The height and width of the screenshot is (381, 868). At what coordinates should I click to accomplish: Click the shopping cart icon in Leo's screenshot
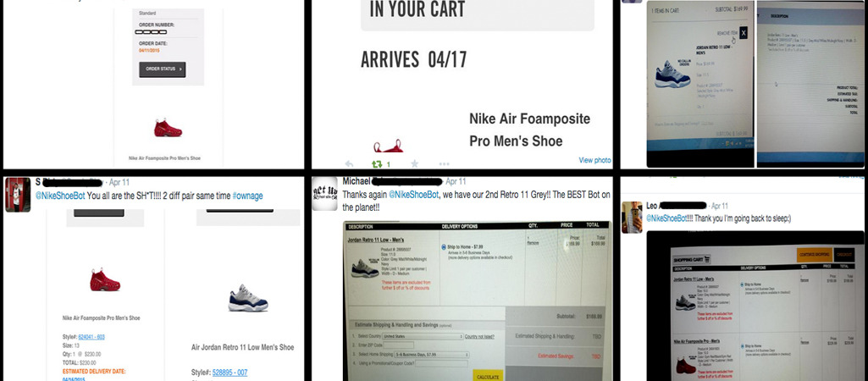click(707, 258)
